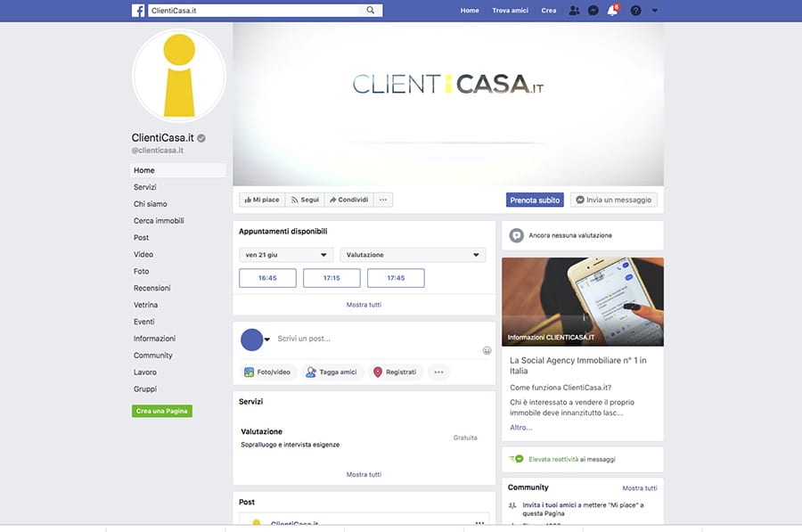Image resolution: width=802 pixels, height=532 pixels.
Task: Open the Messenger icon in top bar
Action: [x=593, y=10]
